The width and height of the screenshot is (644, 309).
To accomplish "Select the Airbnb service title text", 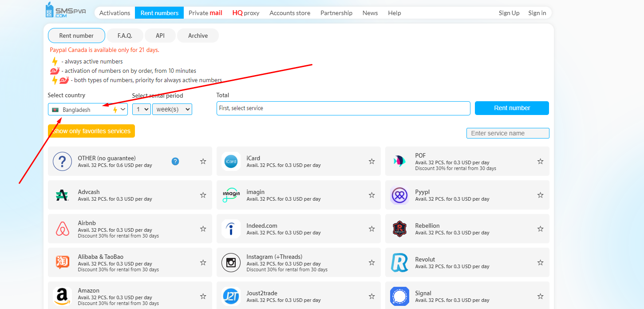I will 87,223.
